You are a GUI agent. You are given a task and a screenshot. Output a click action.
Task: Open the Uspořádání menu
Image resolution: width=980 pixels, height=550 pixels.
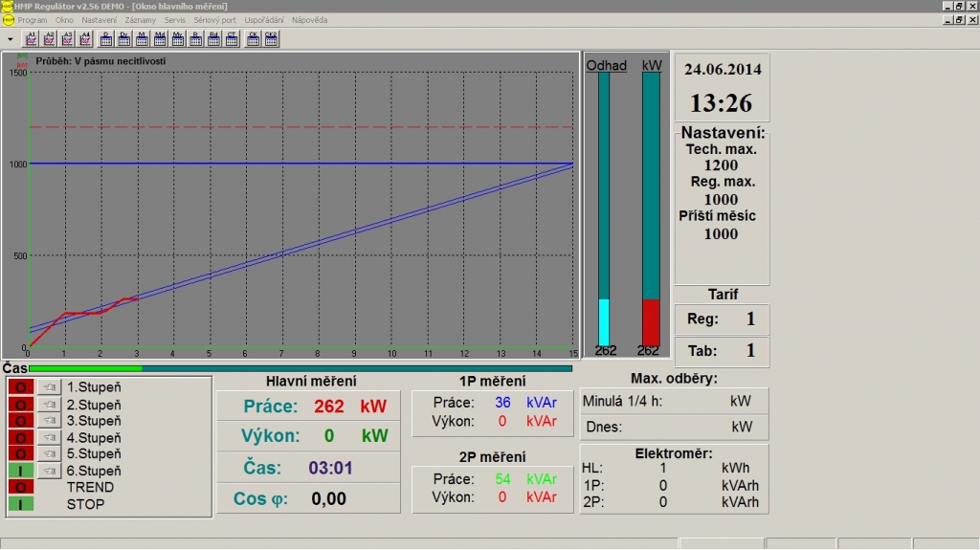pyautogui.click(x=264, y=20)
